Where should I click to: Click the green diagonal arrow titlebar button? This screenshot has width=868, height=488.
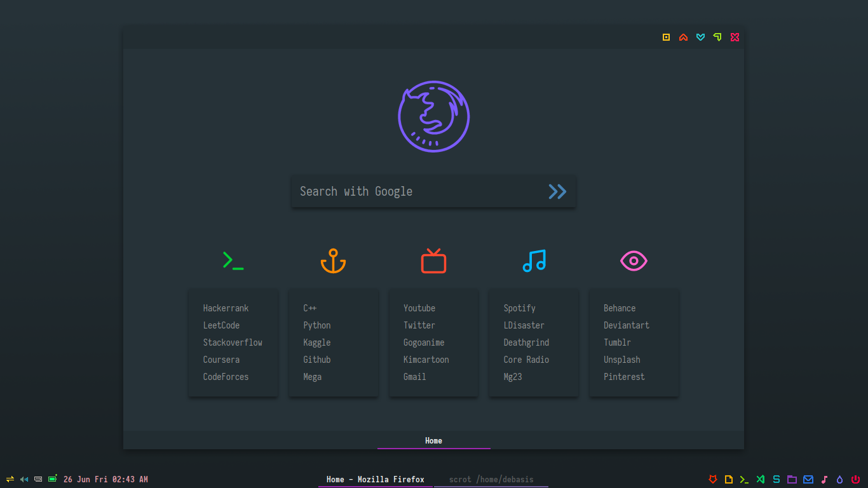pos(717,37)
